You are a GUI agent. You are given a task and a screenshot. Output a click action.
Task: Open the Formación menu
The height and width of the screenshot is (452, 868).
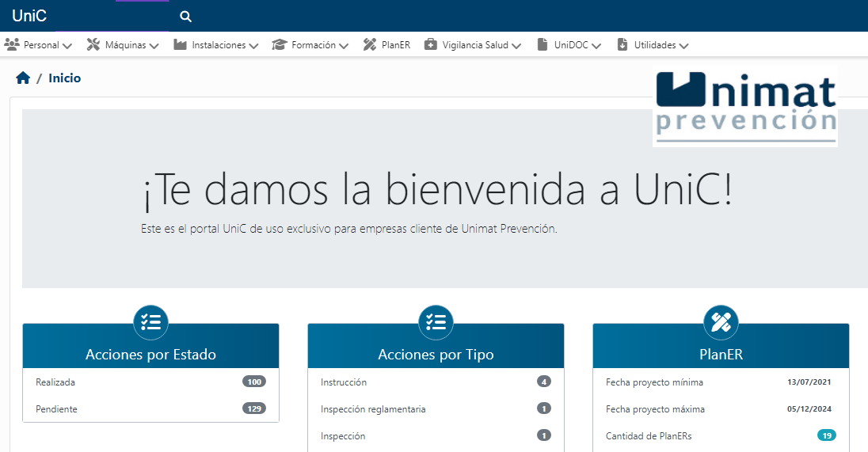pyautogui.click(x=310, y=45)
